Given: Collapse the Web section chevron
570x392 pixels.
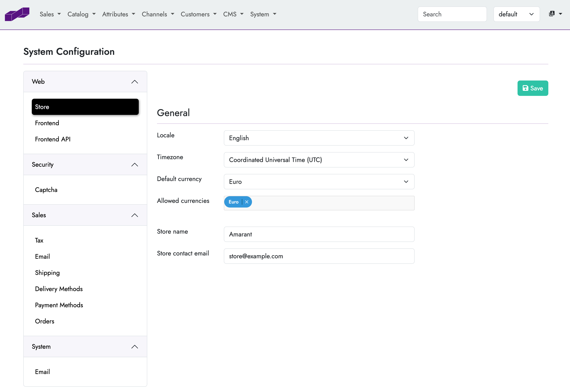Looking at the screenshot, I should pos(134,82).
